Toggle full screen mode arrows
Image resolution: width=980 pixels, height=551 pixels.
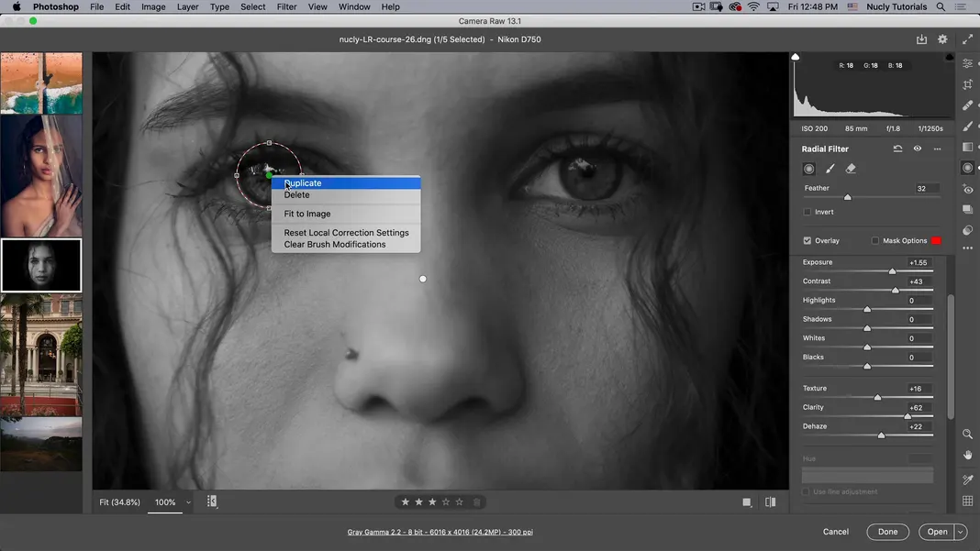[967, 39]
